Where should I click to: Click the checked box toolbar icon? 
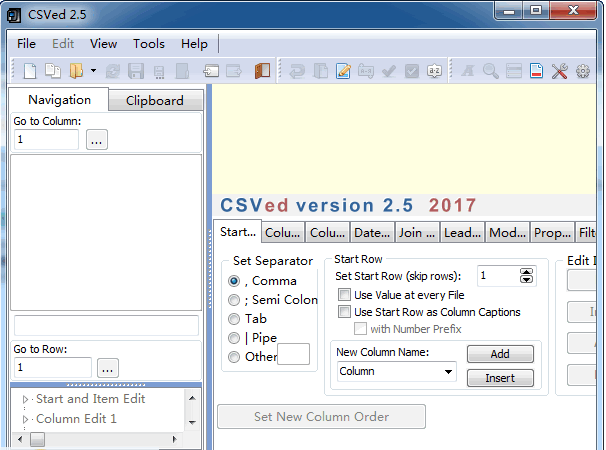coord(412,72)
